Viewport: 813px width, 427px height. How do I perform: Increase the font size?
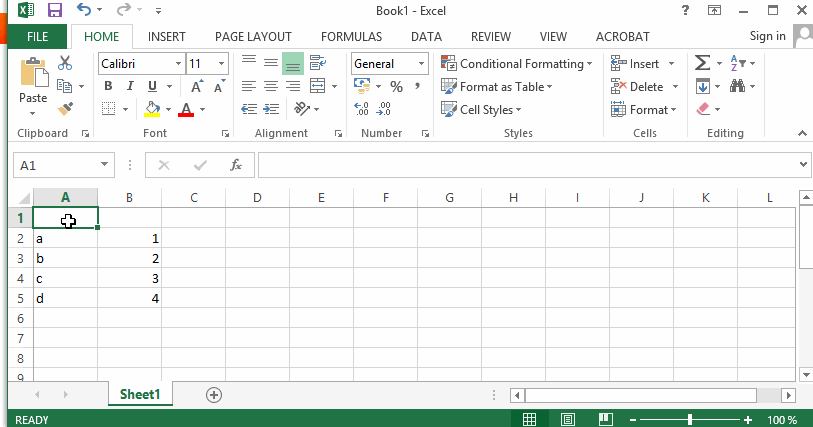click(x=197, y=86)
